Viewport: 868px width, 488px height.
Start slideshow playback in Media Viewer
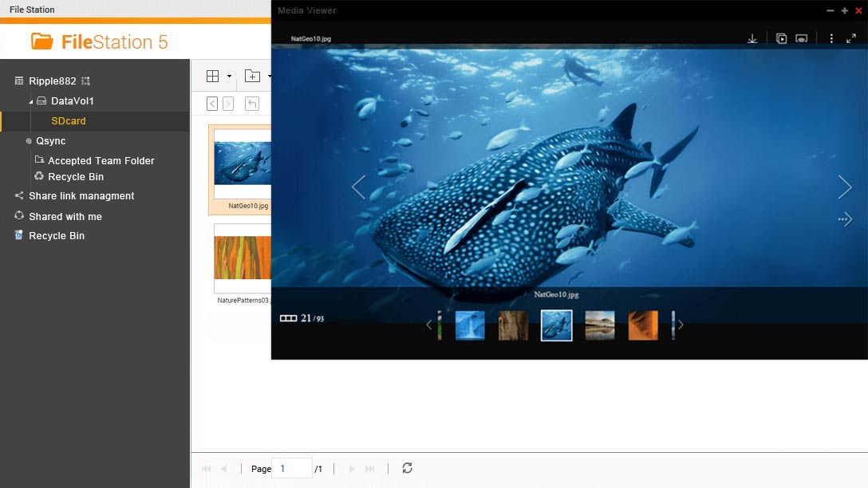click(781, 39)
